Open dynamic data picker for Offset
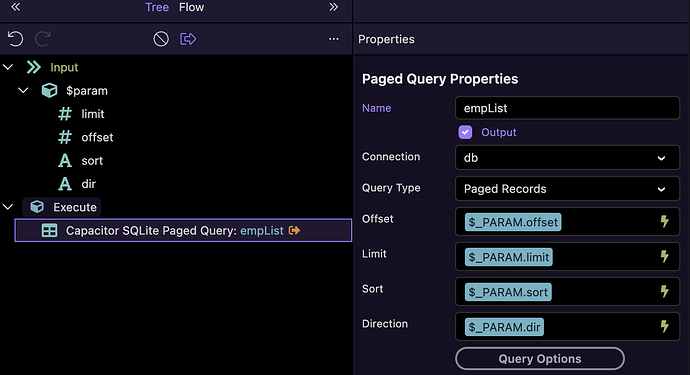This screenshot has width=690, height=375. (664, 221)
